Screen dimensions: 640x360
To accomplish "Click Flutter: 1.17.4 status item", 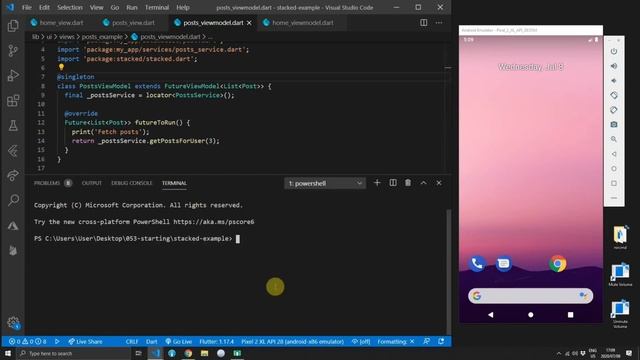I will pos(217,341).
